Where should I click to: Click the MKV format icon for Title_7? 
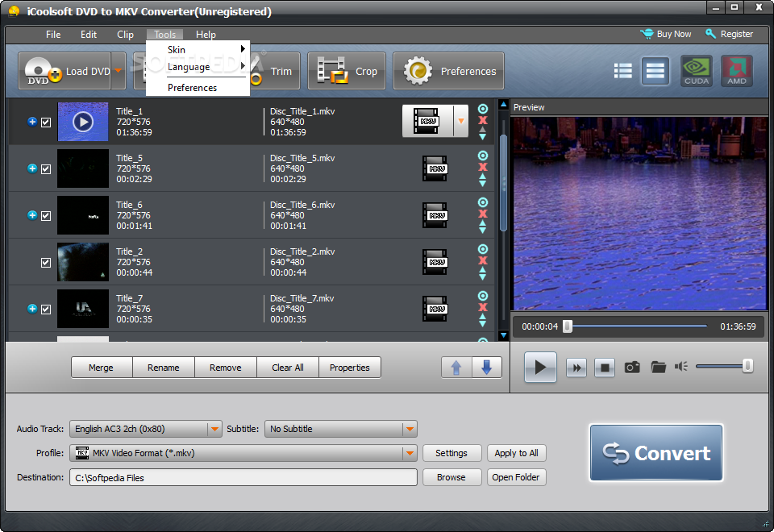click(435, 309)
